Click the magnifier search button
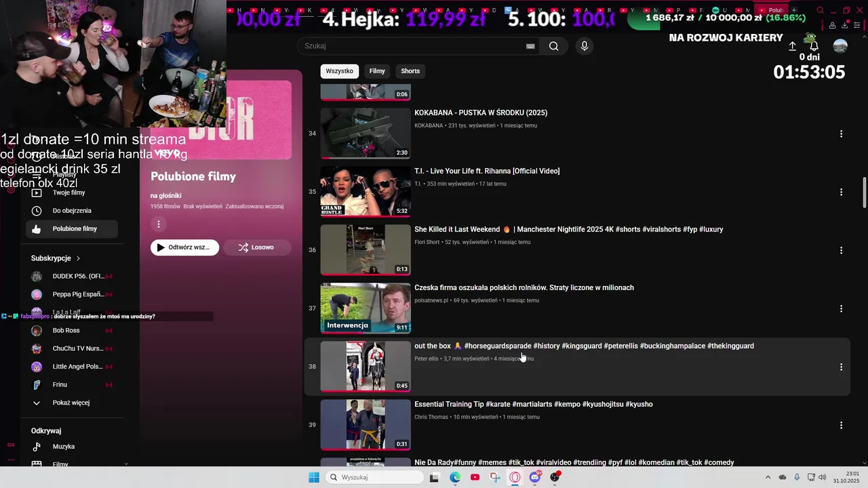The width and height of the screenshot is (868, 488). tap(554, 46)
